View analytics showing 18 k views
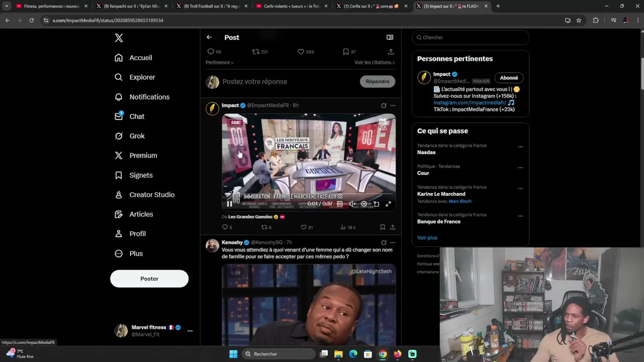 pyautogui.click(x=348, y=227)
